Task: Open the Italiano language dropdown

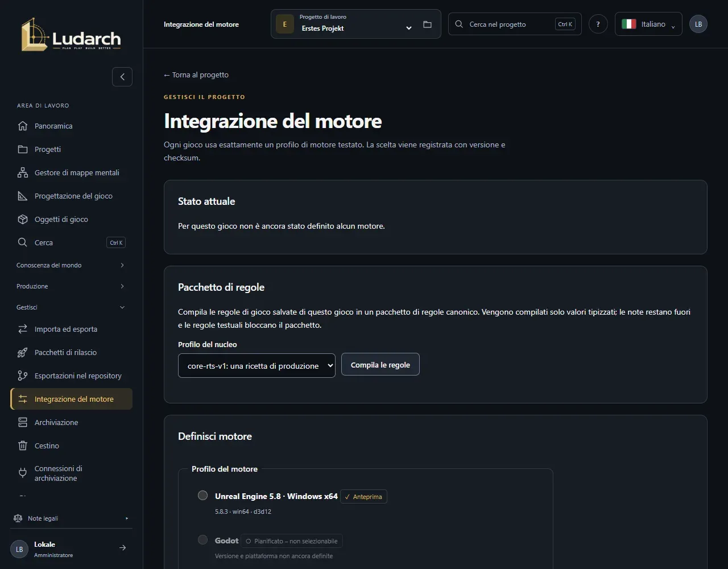Action: tap(648, 24)
